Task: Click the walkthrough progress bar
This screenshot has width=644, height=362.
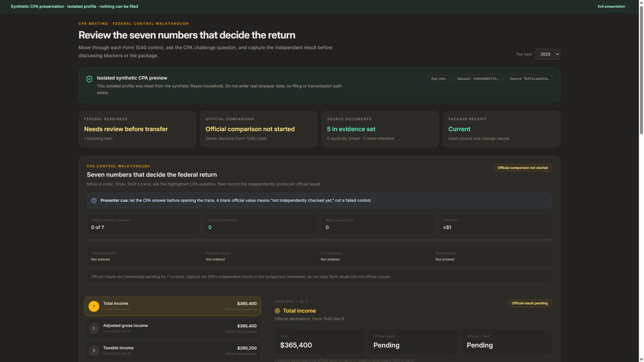Action: pyautogui.click(x=319, y=240)
